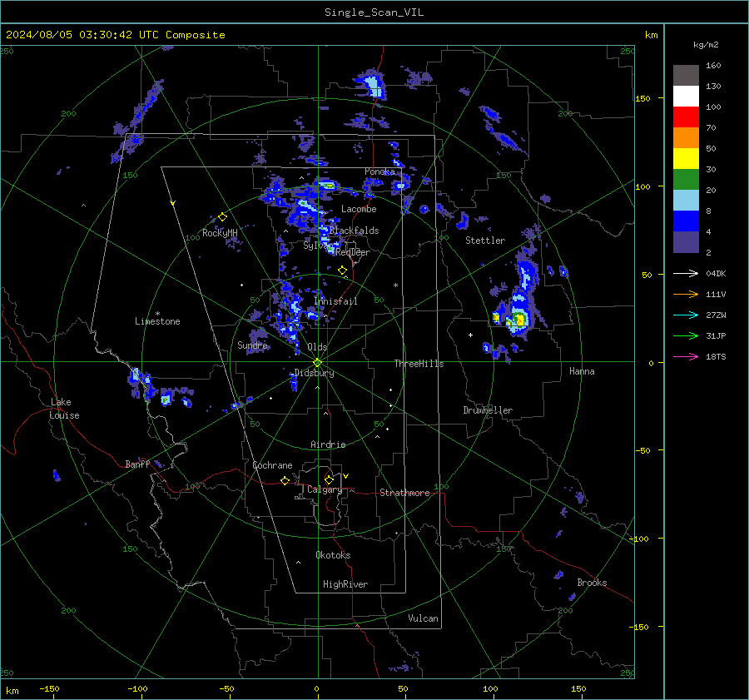
Task: Click the 150 tick on the right axis
Action: 643,98
